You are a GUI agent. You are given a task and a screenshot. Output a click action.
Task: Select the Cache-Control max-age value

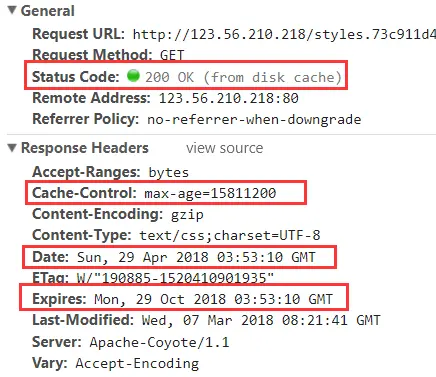[x=210, y=193]
